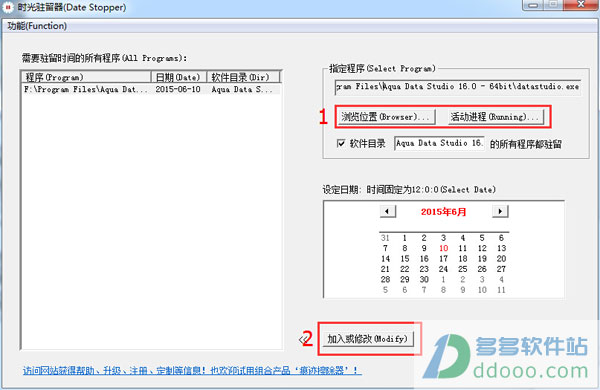The width and height of the screenshot is (600, 390).
Task: Click the 加入或修改 (Modify) button
Action: [x=367, y=339]
